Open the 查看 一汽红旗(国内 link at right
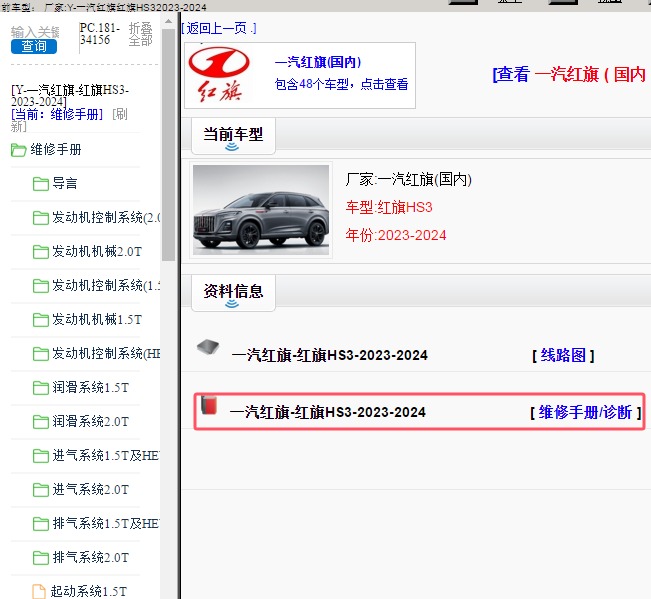 coord(569,75)
